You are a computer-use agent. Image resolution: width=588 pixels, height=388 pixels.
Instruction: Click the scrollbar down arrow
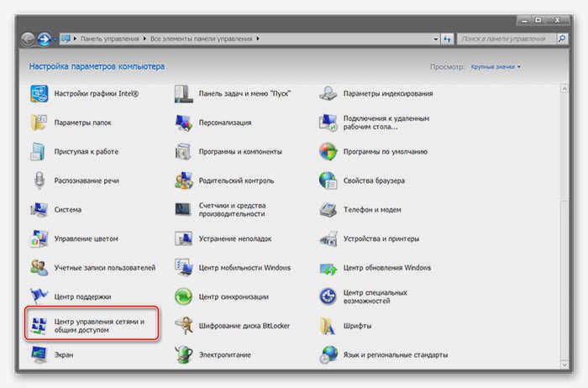coord(564,364)
